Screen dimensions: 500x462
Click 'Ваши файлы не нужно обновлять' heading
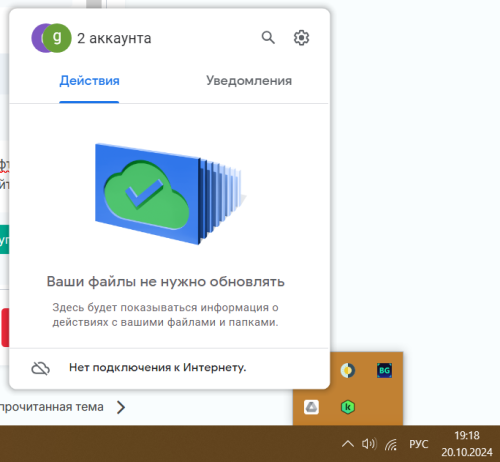pyautogui.click(x=165, y=282)
